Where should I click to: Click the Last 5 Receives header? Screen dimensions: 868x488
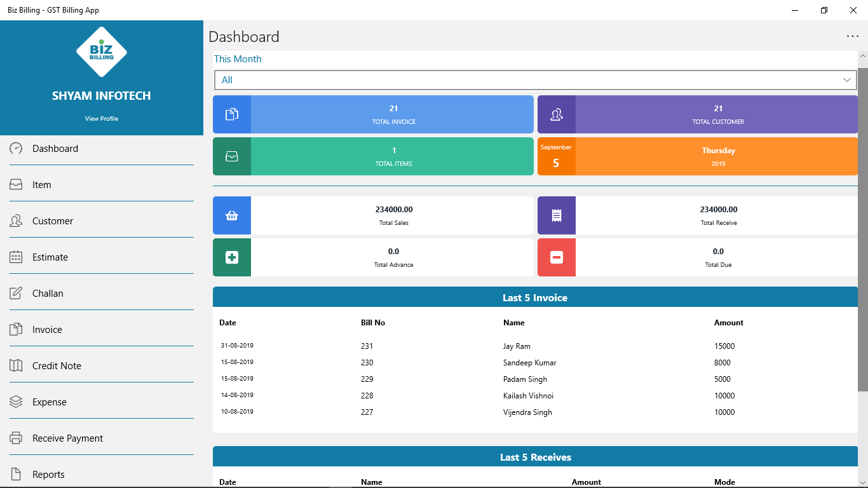(x=535, y=457)
